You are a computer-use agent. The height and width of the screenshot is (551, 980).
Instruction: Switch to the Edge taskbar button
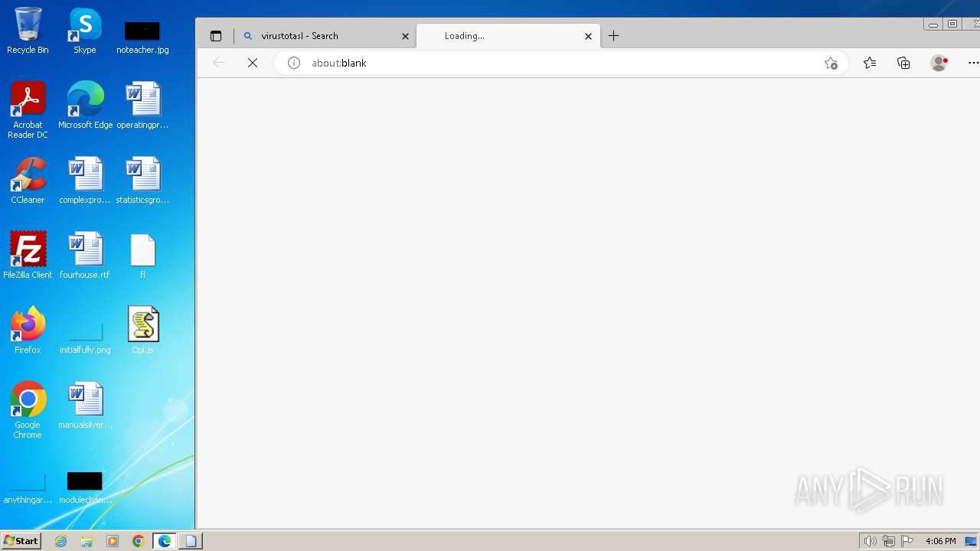point(165,541)
